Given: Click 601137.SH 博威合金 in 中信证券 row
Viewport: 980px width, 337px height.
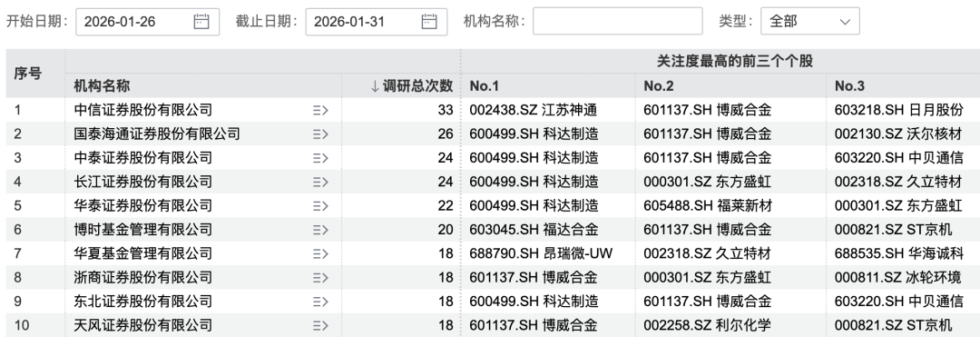Looking at the screenshot, I should tap(708, 111).
